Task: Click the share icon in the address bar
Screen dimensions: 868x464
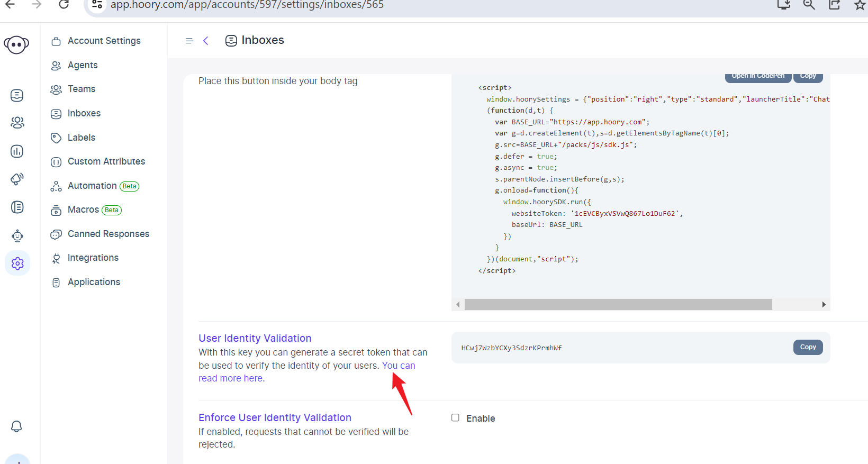Action: (835, 5)
